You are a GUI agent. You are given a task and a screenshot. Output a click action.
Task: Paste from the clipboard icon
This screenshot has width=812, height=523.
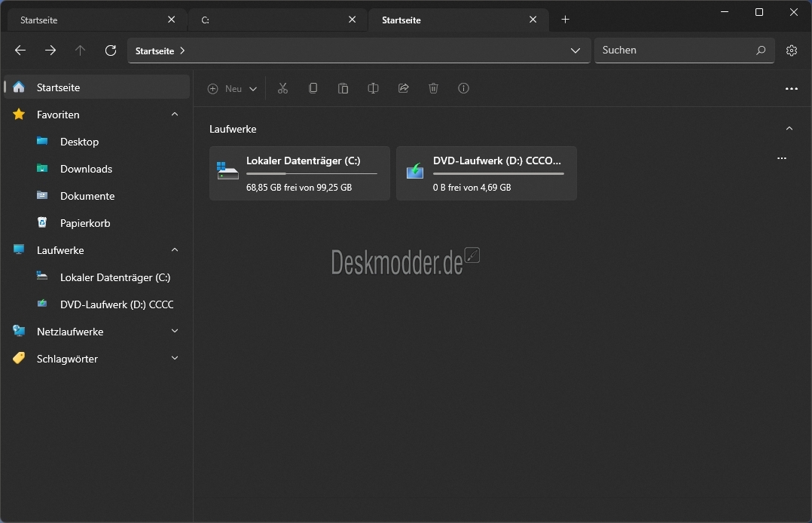click(x=343, y=88)
